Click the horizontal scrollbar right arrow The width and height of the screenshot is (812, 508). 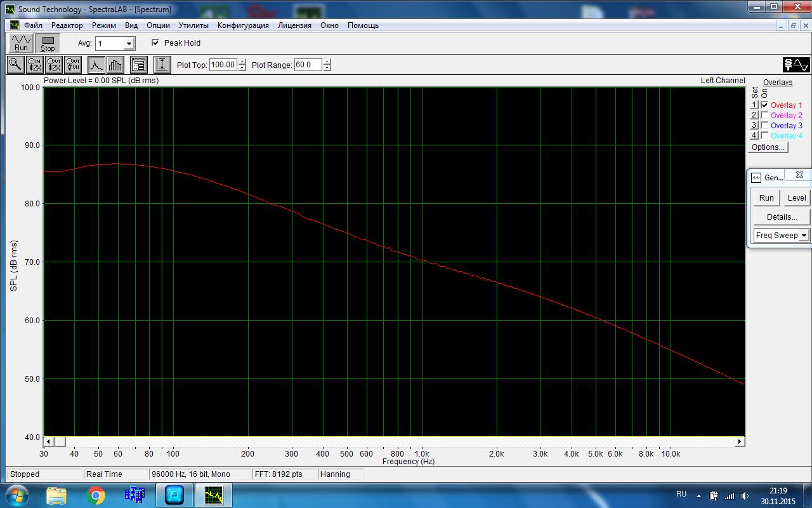pos(740,441)
